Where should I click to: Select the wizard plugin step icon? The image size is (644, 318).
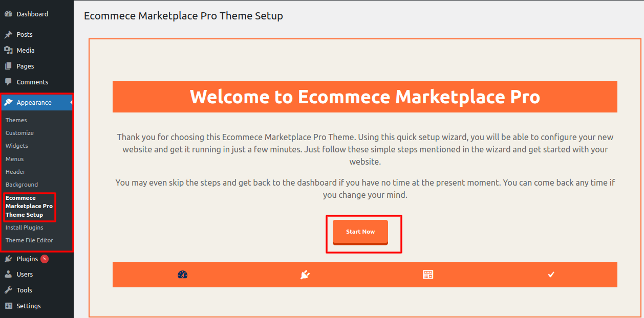point(305,275)
